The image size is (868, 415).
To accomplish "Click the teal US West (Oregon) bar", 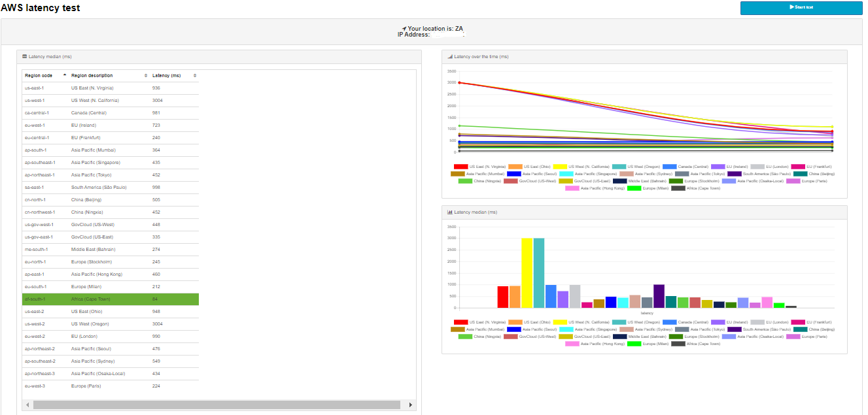I will 539,273.
